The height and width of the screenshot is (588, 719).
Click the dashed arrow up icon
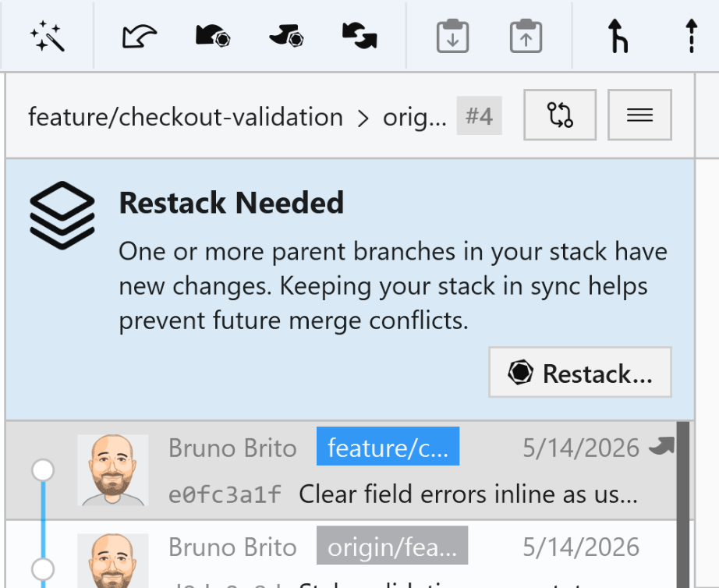tap(692, 36)
